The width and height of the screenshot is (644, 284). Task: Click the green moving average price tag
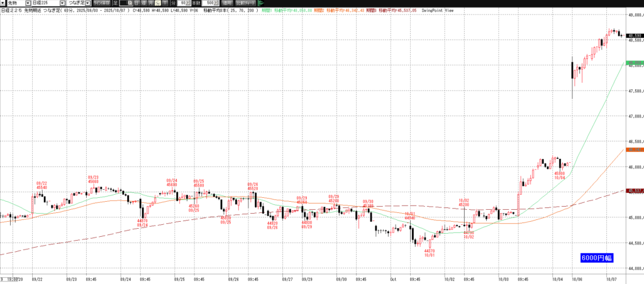(633, 63)
